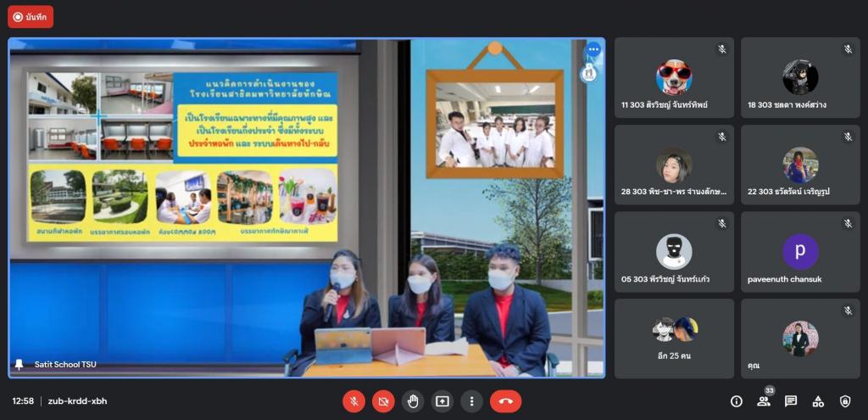Open the chat panel
The image size is (868, 420).
coord(791,401)
